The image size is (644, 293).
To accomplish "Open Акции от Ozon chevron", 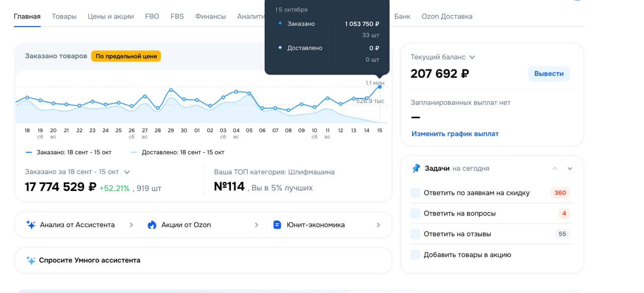I will [x=257, y=225].
